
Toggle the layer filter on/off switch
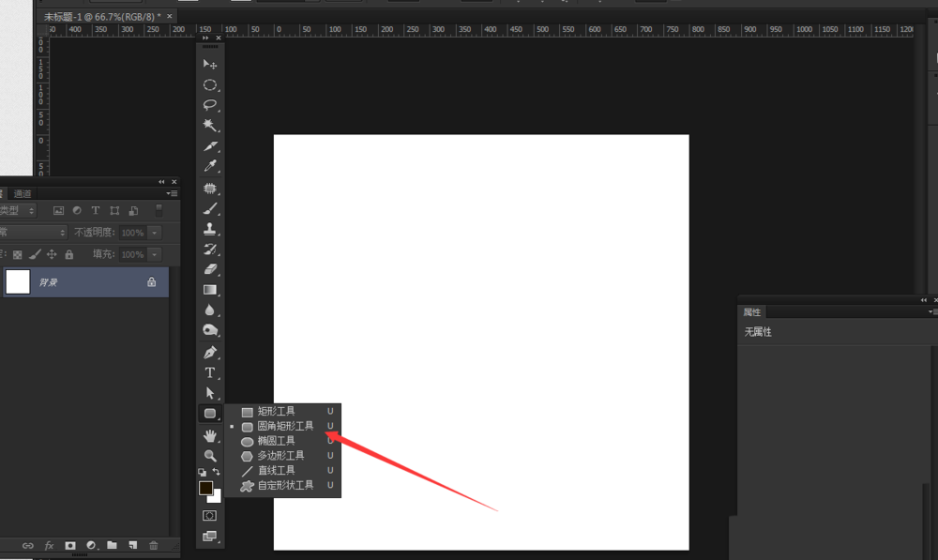(x=159, y=210)
